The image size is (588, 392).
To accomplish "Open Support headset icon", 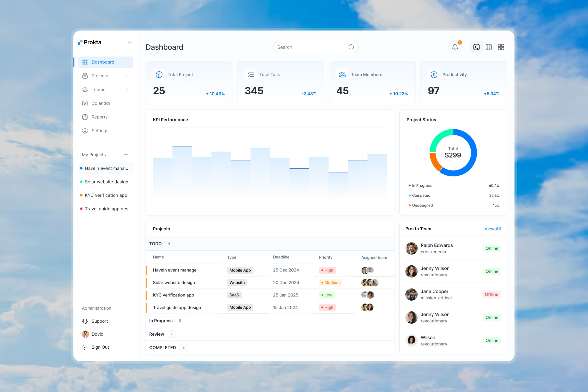I will click(x=85, y=321).
